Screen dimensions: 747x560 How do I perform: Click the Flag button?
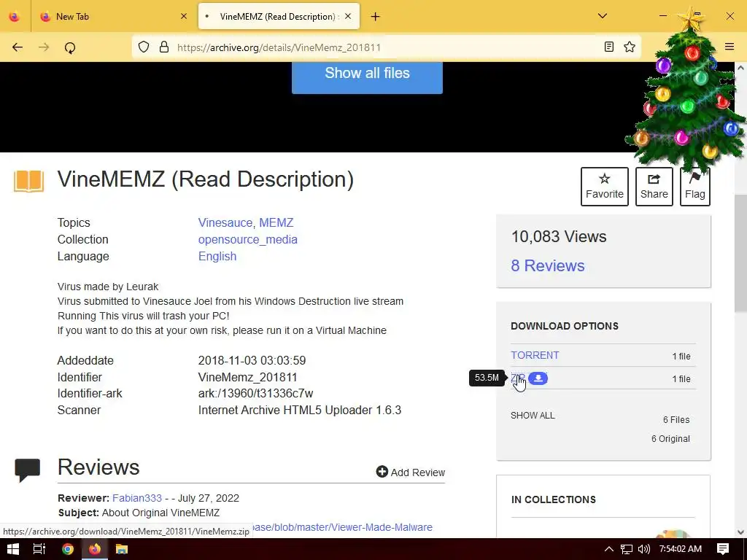tap(695, 187)
